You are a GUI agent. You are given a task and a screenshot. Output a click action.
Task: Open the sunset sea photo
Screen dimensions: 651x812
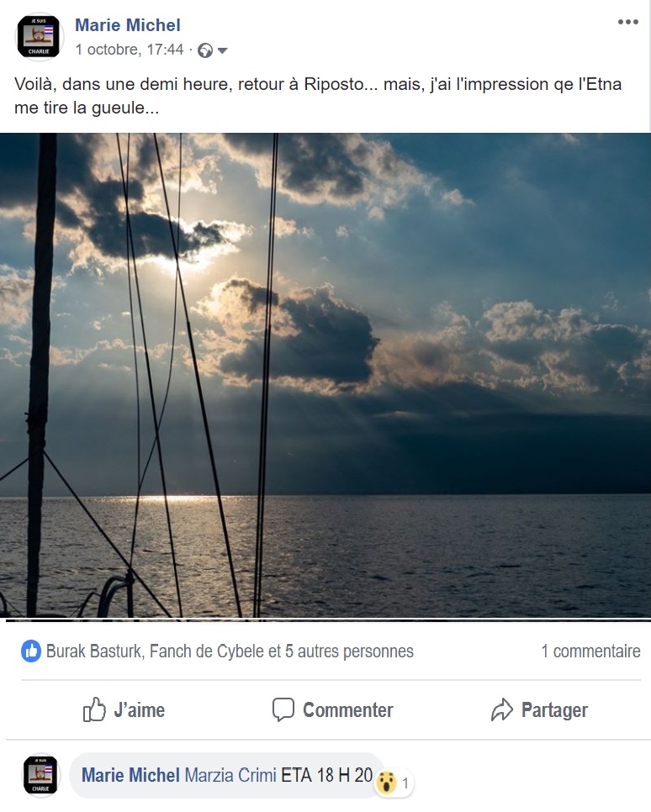[x=325, y=376]
